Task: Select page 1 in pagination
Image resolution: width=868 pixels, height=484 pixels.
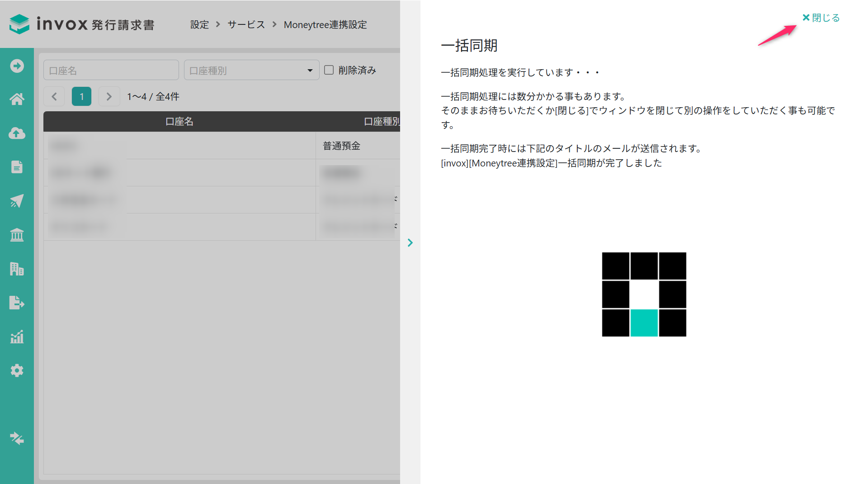Action: (x=81, y=96)
